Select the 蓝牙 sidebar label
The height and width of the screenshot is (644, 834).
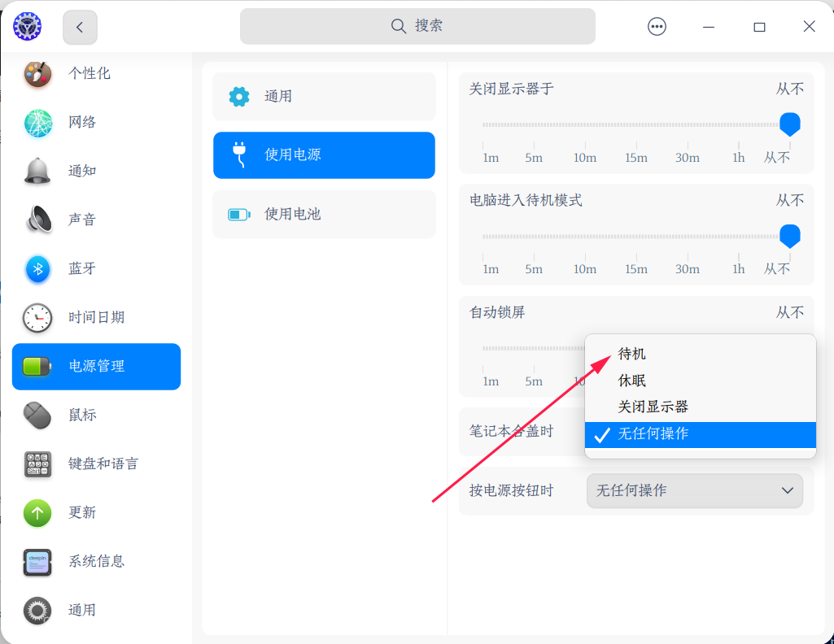tap(82, 268)
